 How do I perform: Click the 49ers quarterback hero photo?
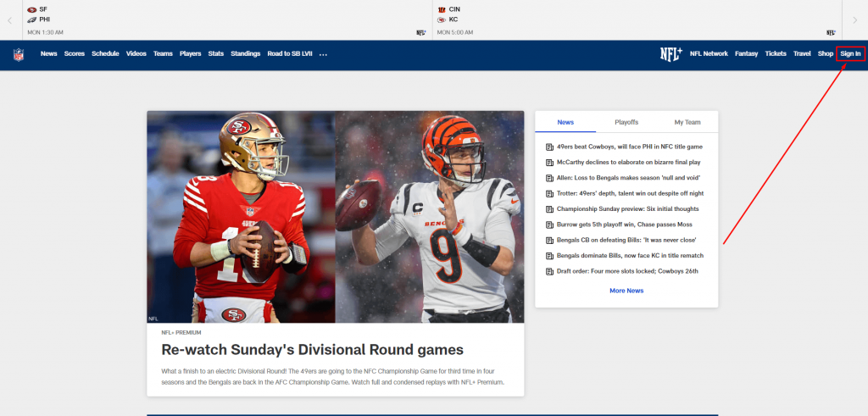tap(241, 217)
